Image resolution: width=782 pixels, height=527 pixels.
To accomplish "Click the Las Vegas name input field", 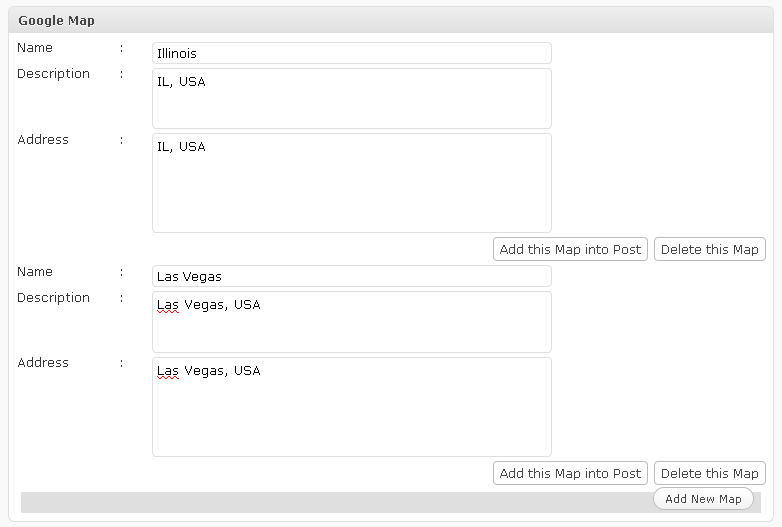I will (352, 276).
